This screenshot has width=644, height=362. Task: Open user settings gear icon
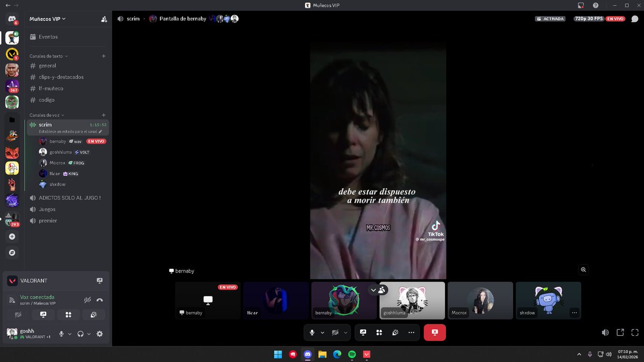coord(99,334)
